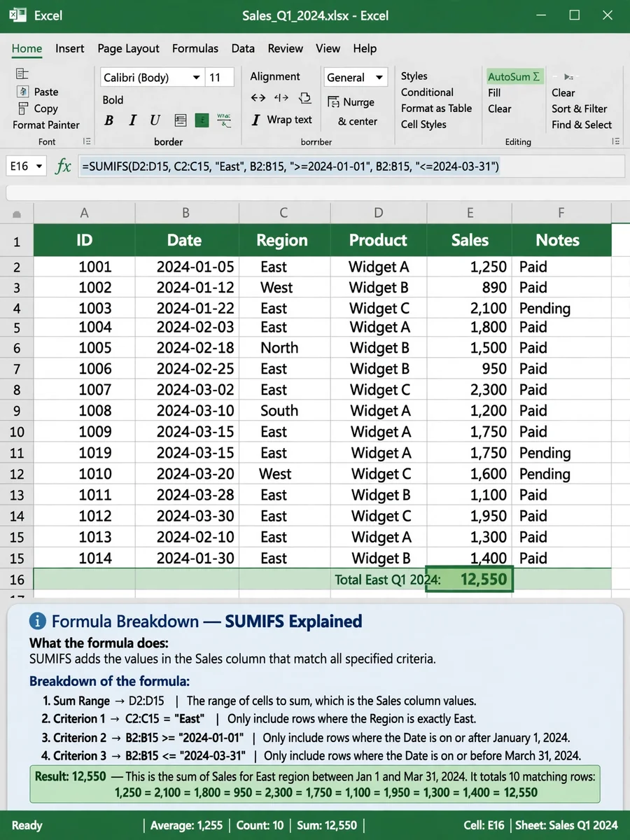The width and height of the screenshot is (630, 840).
Task: Click the orientation icon in Alignment group
Action: pyautogui.click(x=304, y=98)
